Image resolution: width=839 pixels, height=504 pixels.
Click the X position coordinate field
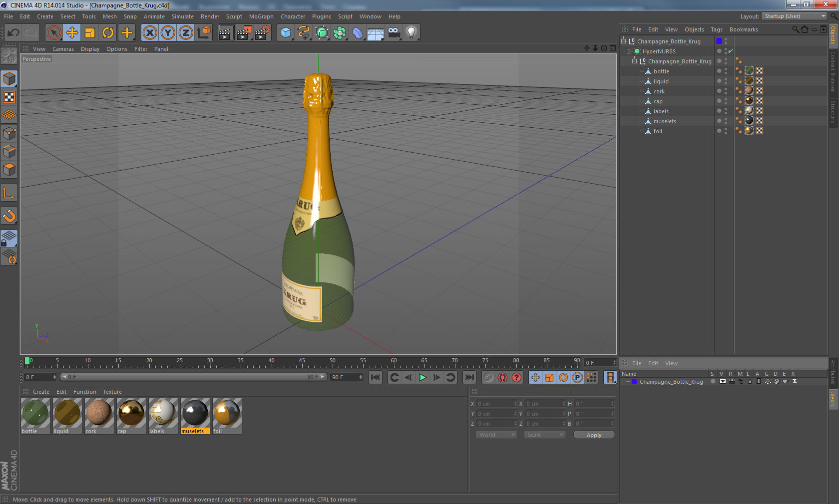click(x=497, y=404)
